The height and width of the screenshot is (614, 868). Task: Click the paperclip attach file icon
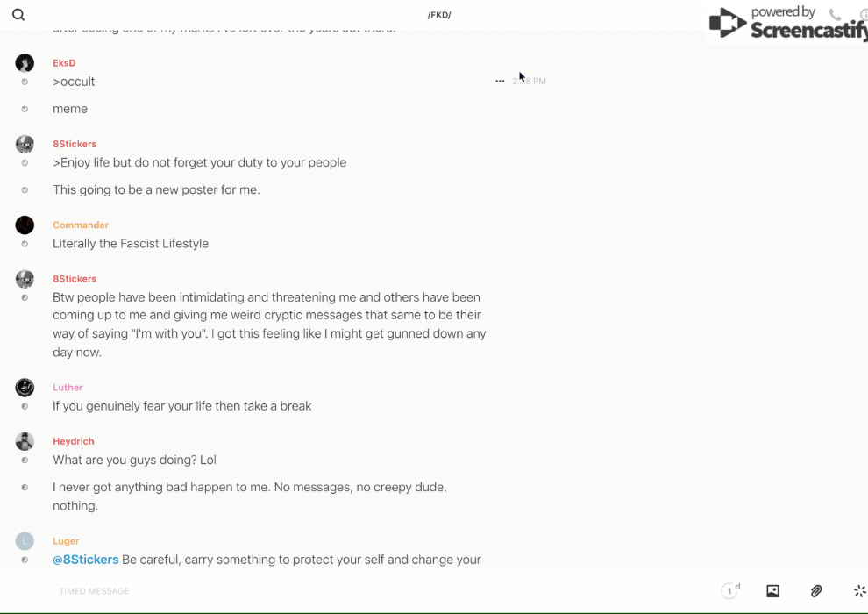pos(816,591)
